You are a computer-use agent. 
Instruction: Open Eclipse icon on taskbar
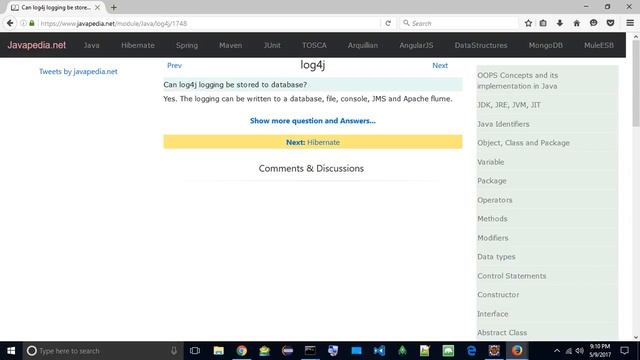287,351
